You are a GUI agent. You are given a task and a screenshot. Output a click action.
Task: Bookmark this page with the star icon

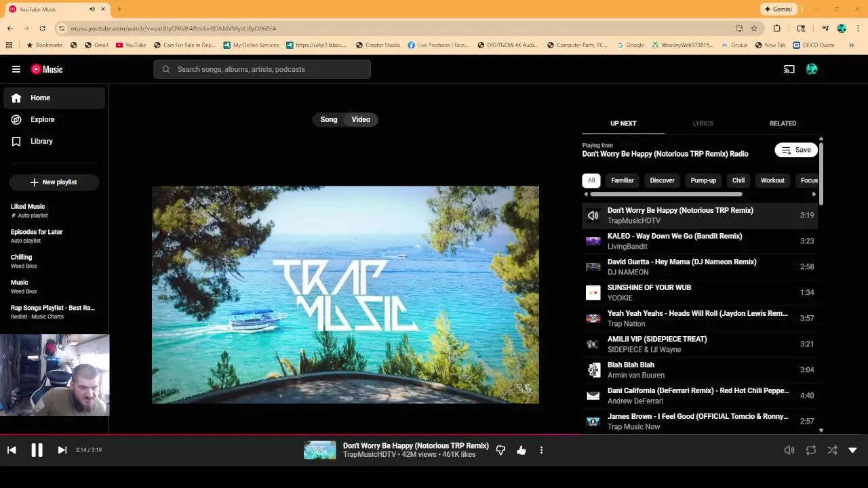[x=754, y=28]
